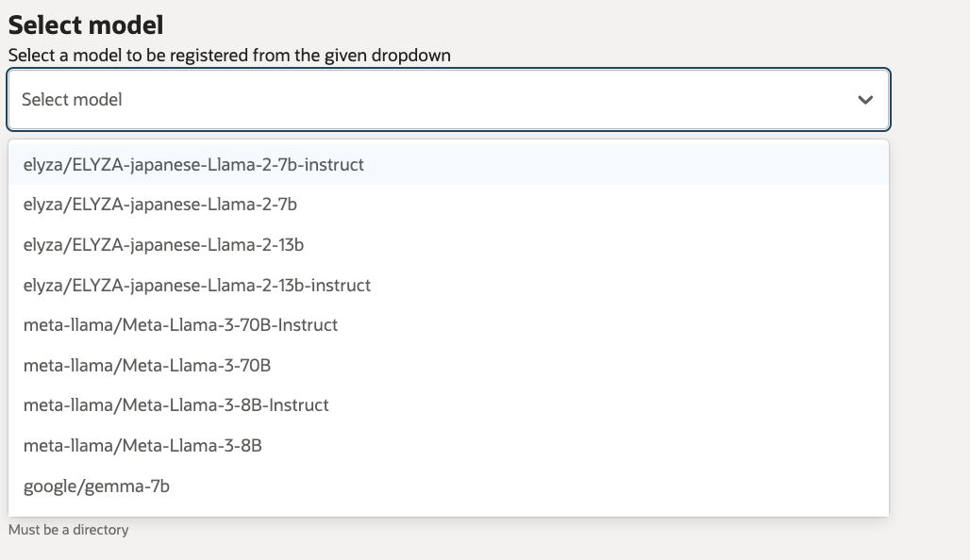This screenshot has width=970, height=560.
Task: Click the 'Select model' bold heading
Action: click(x=86, y=25)
